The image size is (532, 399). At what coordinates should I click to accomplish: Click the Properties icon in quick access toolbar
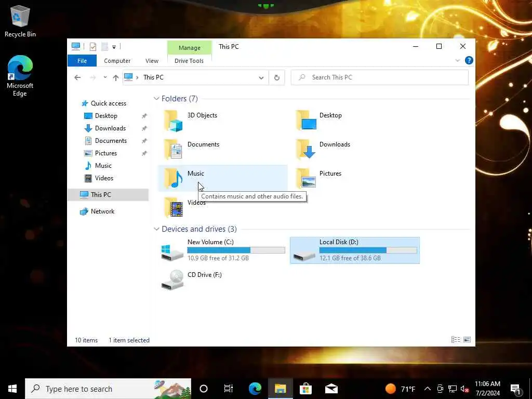(93, 46)
